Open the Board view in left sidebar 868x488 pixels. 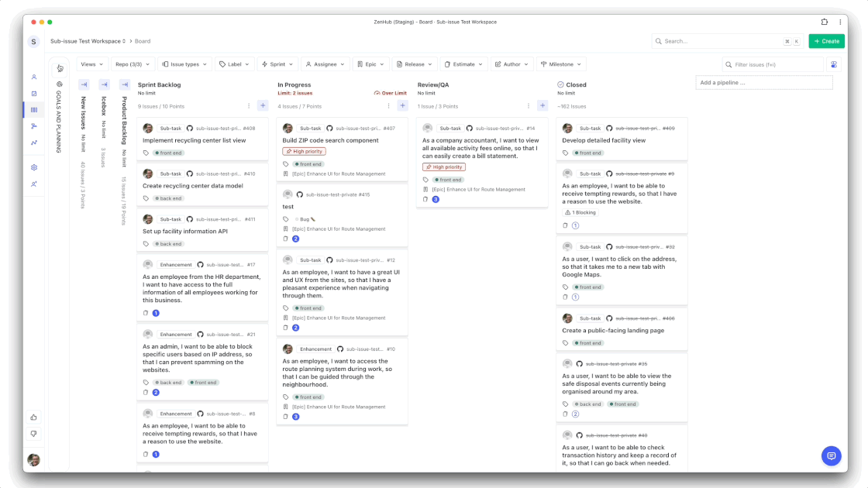[x=34, y=110]
